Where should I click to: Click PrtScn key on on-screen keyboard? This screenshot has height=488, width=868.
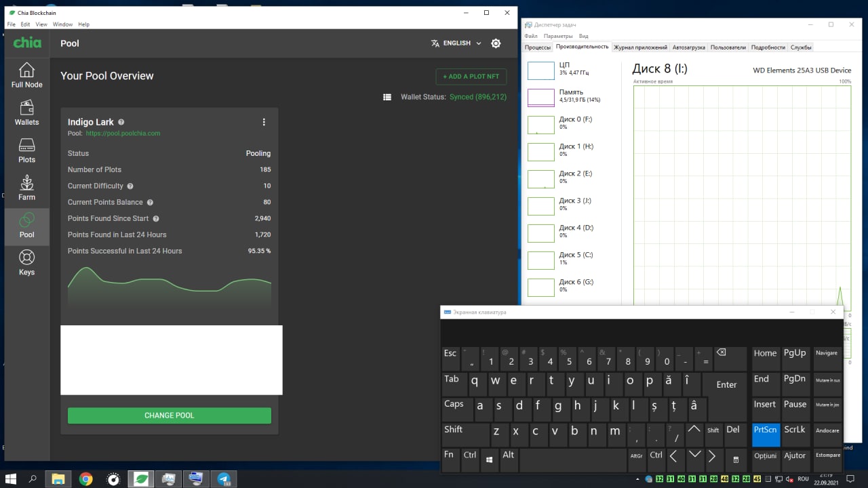pos(766,434)
